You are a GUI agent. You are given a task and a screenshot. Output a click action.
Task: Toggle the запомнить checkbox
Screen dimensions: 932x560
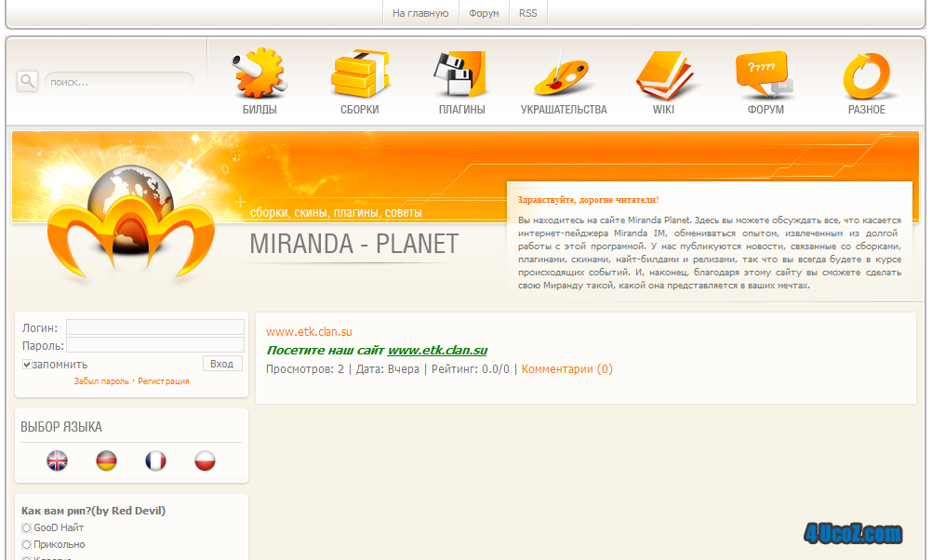coord(27,365)
